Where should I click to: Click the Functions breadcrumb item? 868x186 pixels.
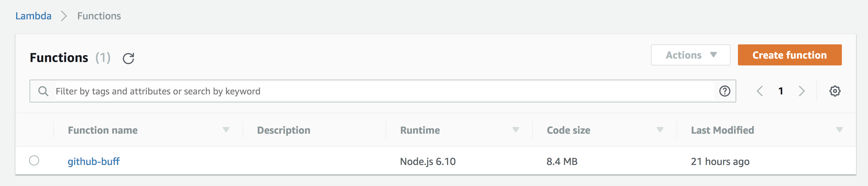[x=99, y=16]
